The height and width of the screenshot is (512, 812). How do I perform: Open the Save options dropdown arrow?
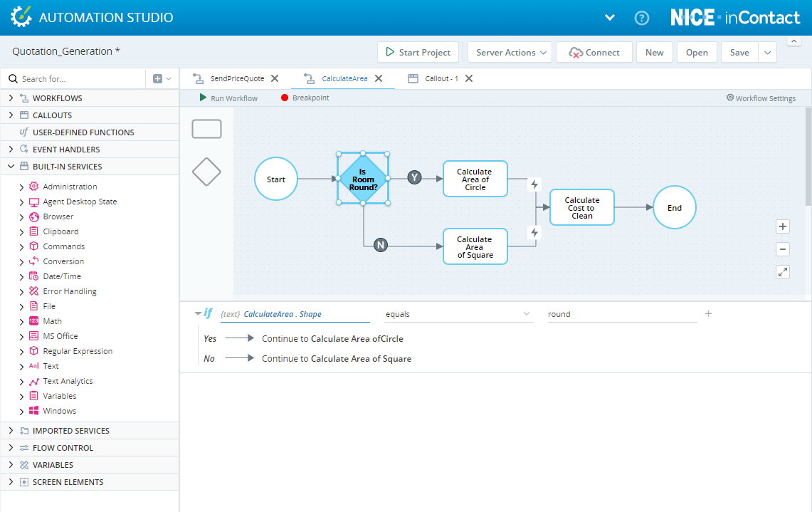(x=767, y=53)
